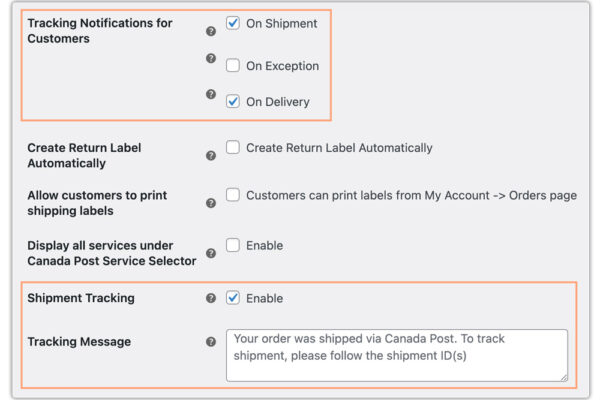The image size is (600, 400).
Task: Click the Shipment Tracking Enable label text
Action: pyautogui.click(x=264, y=298)
